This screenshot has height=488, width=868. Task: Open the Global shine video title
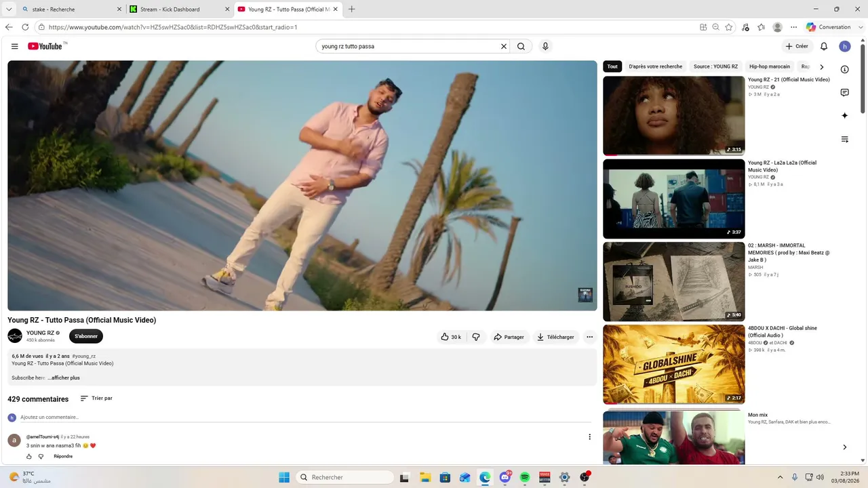[x=783, y=331]
